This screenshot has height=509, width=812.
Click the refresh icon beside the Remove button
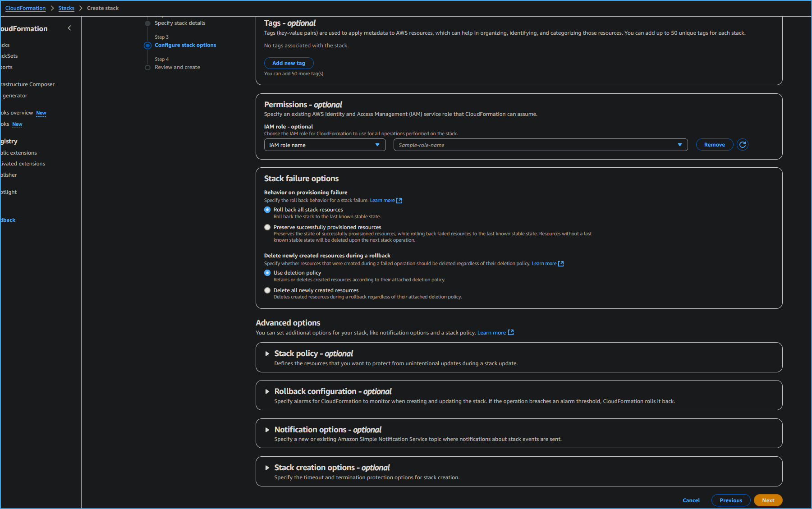click(x=742, y=144)
